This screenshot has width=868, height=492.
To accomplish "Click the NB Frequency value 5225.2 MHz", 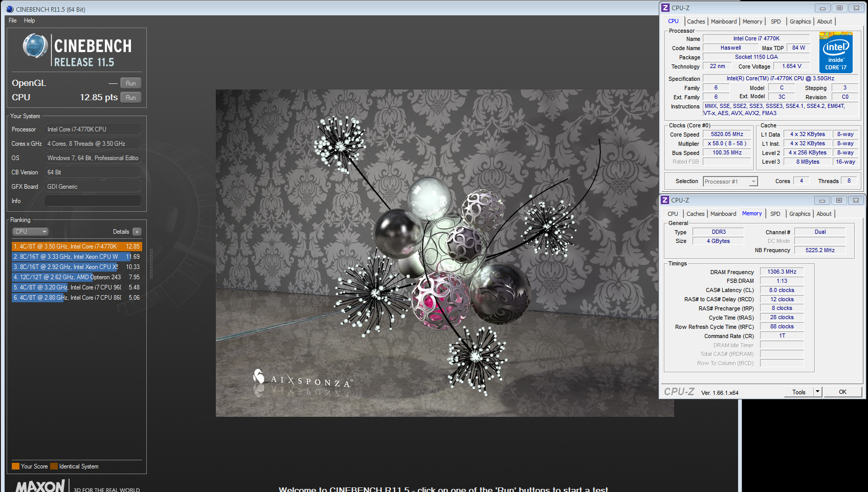I will 820,250.
